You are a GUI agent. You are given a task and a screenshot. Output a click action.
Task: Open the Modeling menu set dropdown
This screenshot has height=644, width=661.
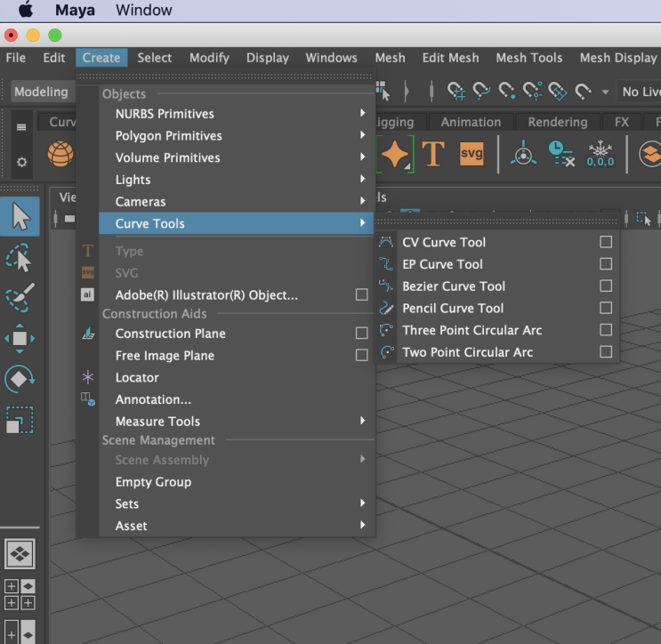41,92
